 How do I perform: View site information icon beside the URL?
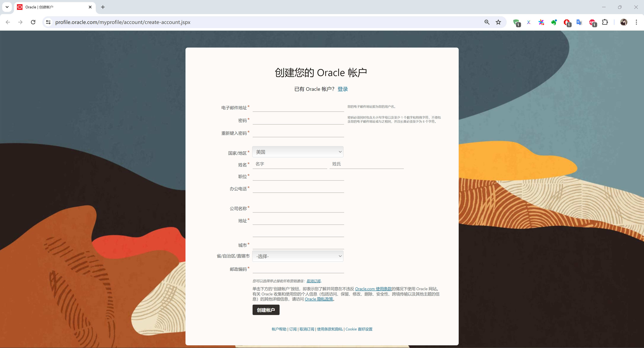pyautogui.click(x=48, y=22)
